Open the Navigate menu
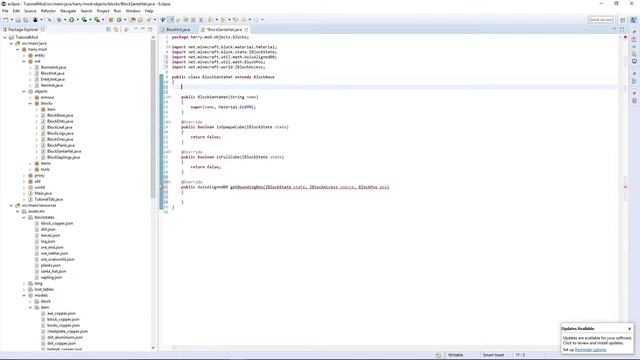The image size is (640, 360). click(68, 11)
